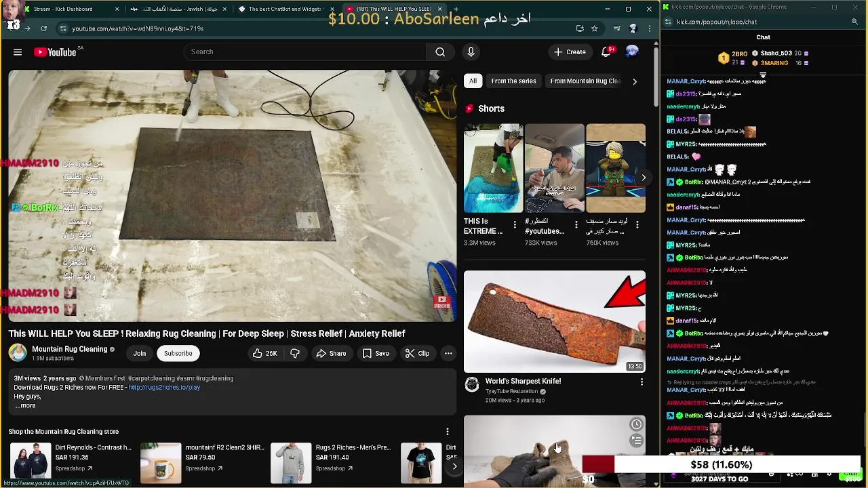Open Rugs 2 Riches Men's hoodie product
This screenshot has height=488, width=868.
click(291, 463)
